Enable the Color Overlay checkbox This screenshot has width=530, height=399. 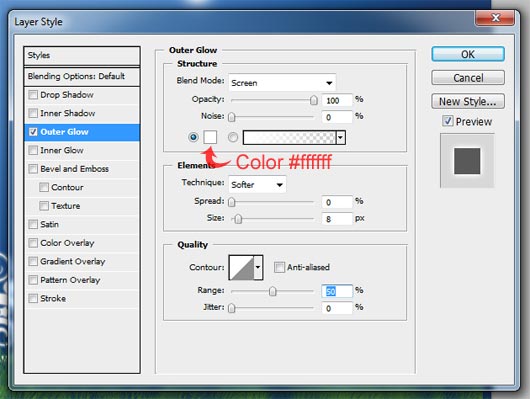click(33, 243)
